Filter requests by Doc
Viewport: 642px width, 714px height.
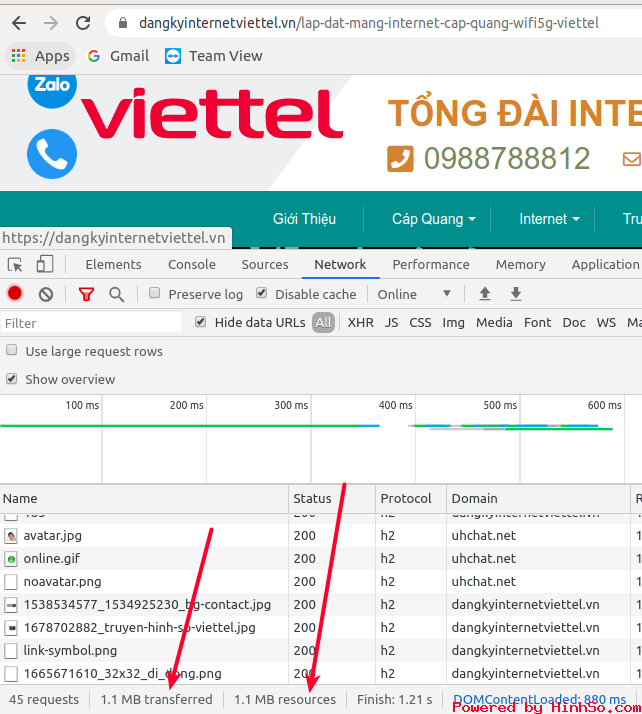pyautogui.click(x=574, y=323)
